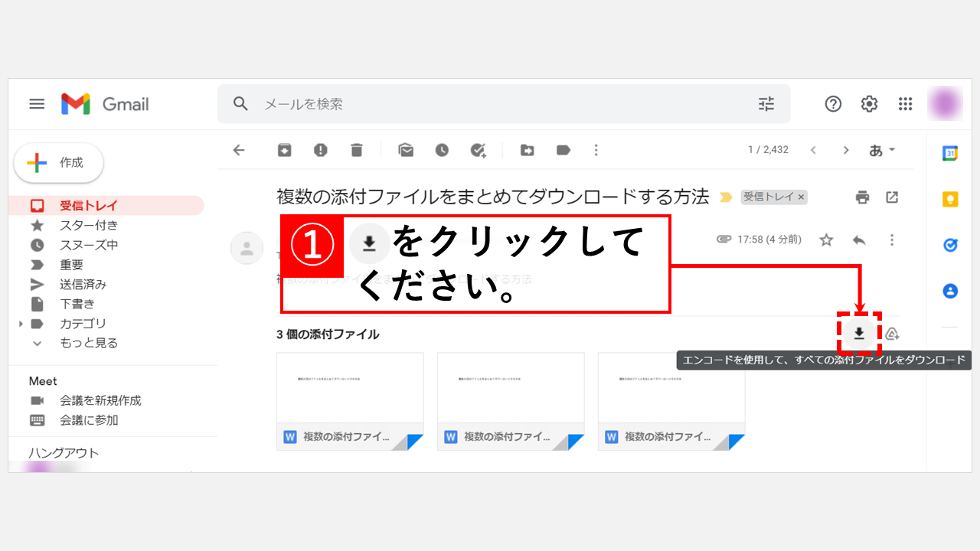The image size is (980, 551).
Task: Toggle the yellow importance marker
Action: (727, 197)
